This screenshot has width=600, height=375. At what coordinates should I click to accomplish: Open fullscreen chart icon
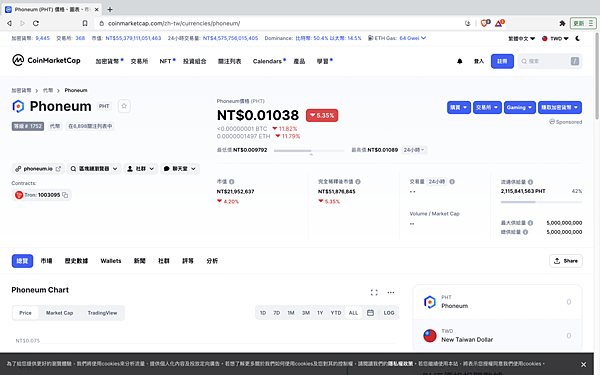click(x=374, y=292)
